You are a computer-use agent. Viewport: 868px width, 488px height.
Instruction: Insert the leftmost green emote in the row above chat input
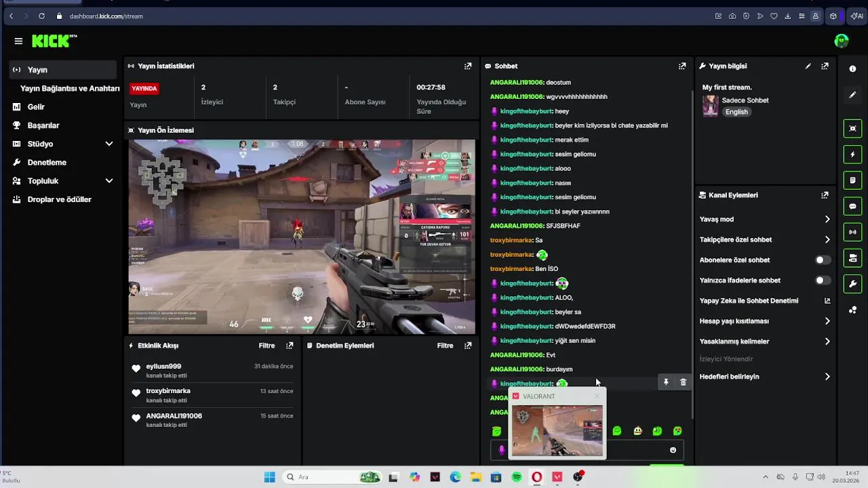pos(496,431)
